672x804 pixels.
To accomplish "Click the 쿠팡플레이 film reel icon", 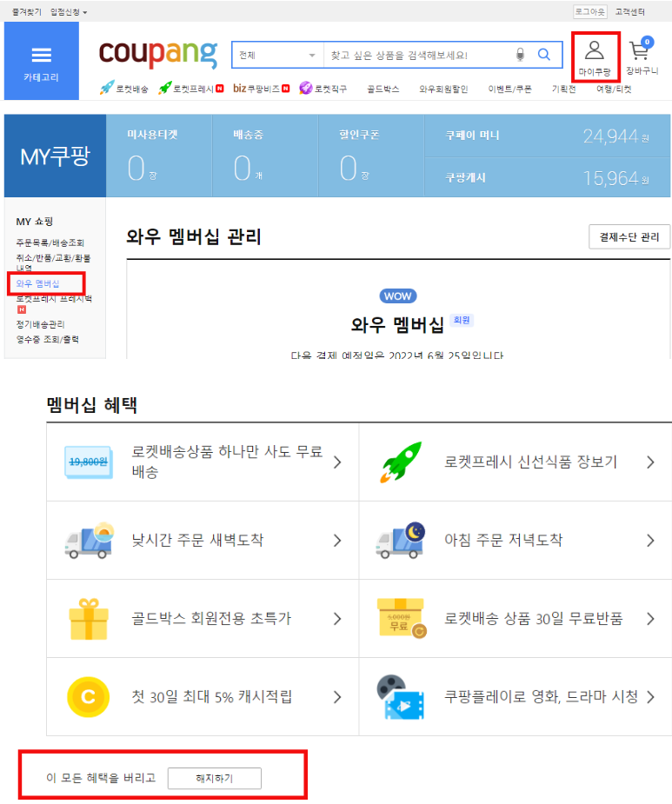I will coord(401,697).
